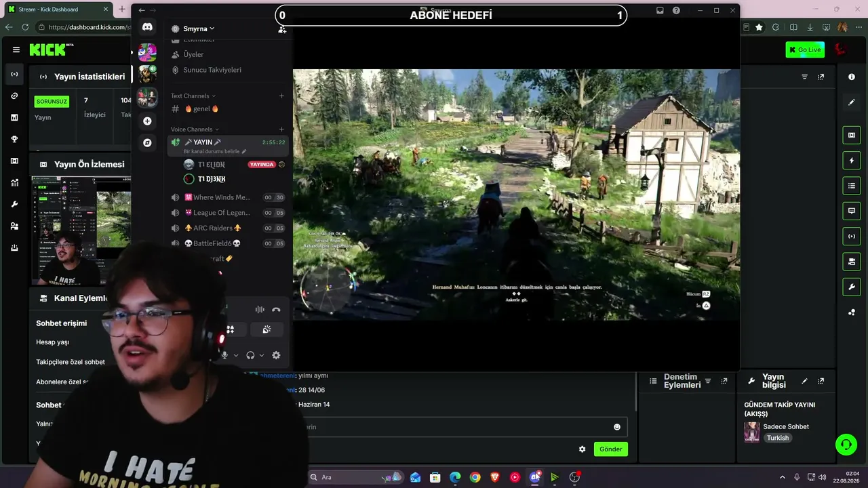Open the voice noise suppression icon

[260, 310]
